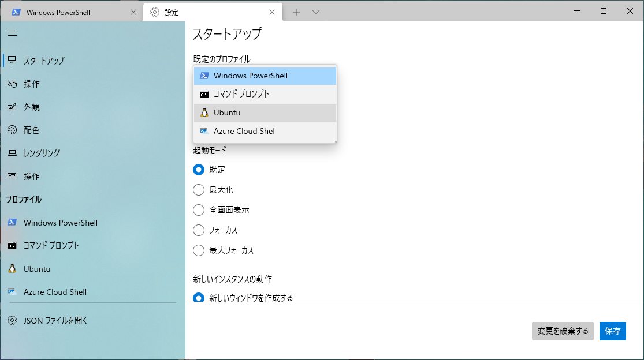This screenshot has width=644, height=360.
Task: Open Ubuntu profile settings in sidebar
Action: click(92, 269)
